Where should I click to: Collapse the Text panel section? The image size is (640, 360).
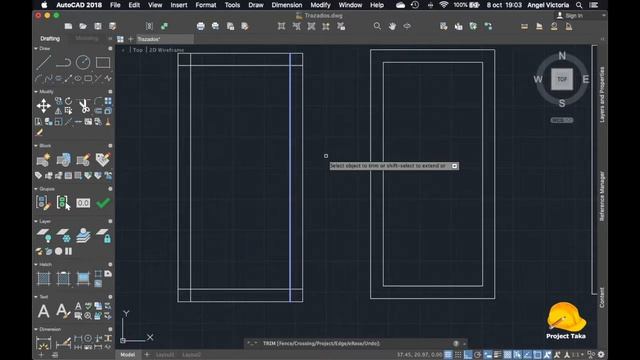(36, 296)
